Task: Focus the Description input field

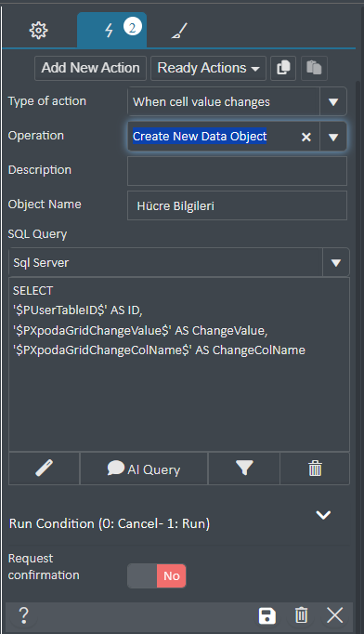Action: click(237, 171)
